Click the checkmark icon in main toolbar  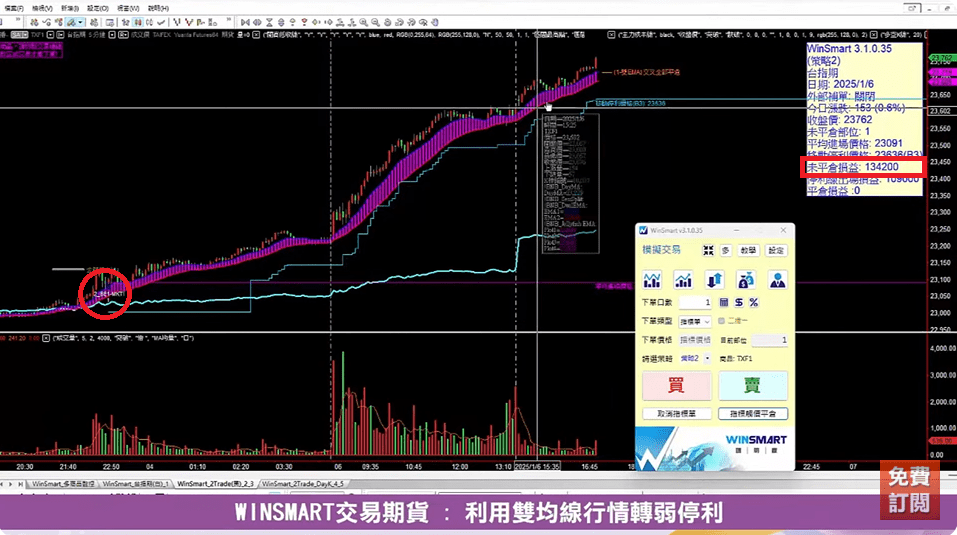point(161,23)
